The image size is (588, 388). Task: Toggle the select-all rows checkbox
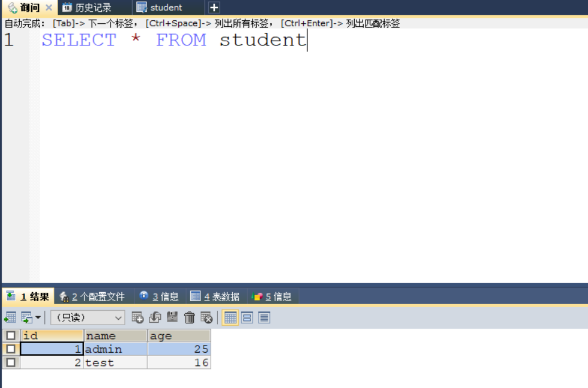point(11,335)
